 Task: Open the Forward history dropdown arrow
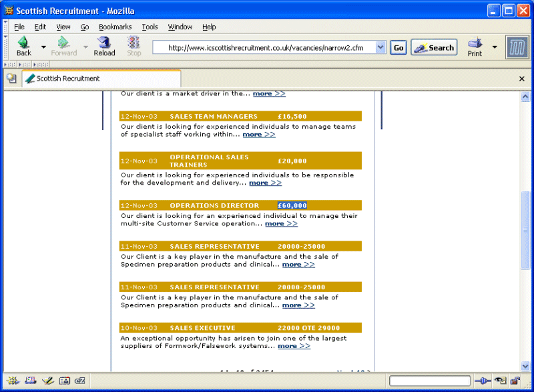[x=85, y=47]
